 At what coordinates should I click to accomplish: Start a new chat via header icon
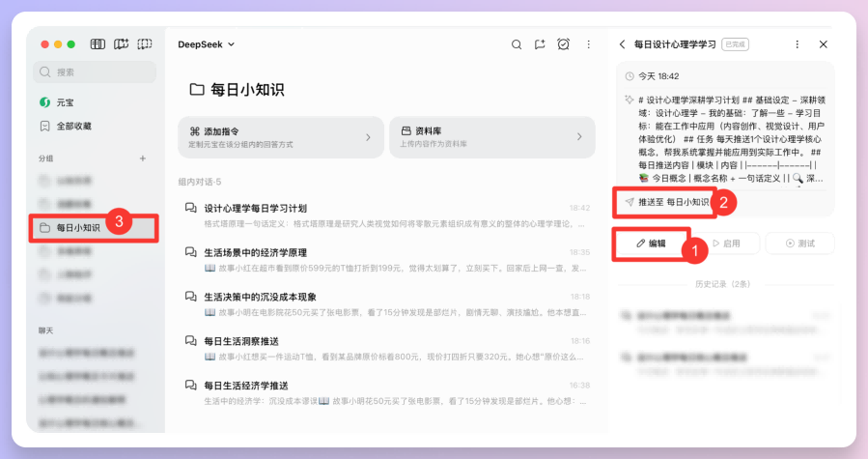click(x=540, y=44)
